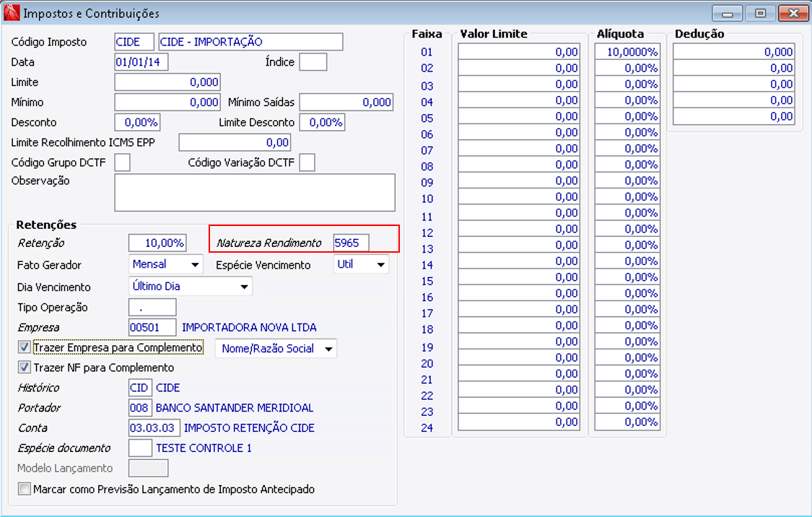This screenshot has height=517, width=812.
Task: Click the TESTE CONTROLE 1 text
Action: tap(204, 448)
